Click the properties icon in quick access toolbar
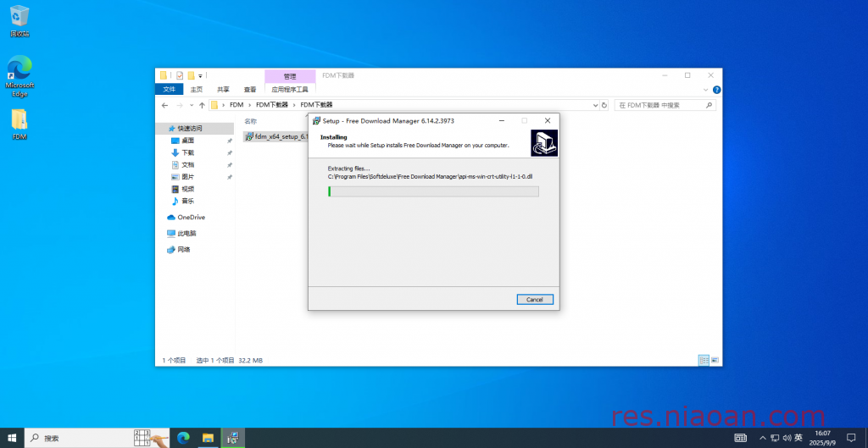Viewport: 868px width, 448px height. pyautogui.click(x=180, y=75)
